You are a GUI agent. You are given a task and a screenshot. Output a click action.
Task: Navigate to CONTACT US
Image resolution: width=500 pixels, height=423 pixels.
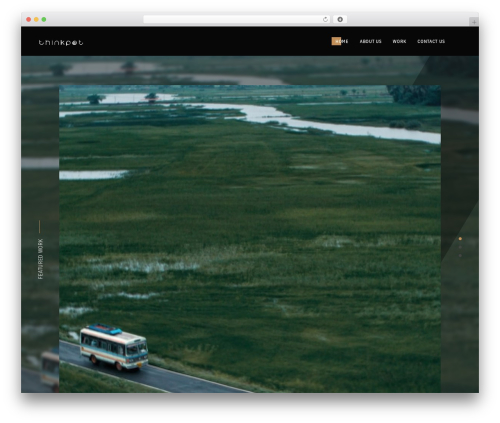(431, 41)
